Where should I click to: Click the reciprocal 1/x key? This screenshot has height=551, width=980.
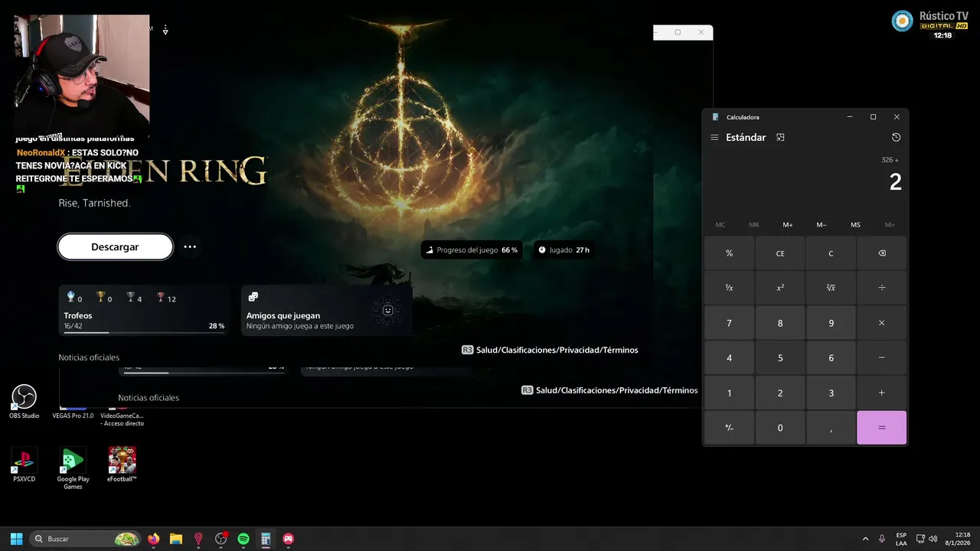[x=729, y=288]
